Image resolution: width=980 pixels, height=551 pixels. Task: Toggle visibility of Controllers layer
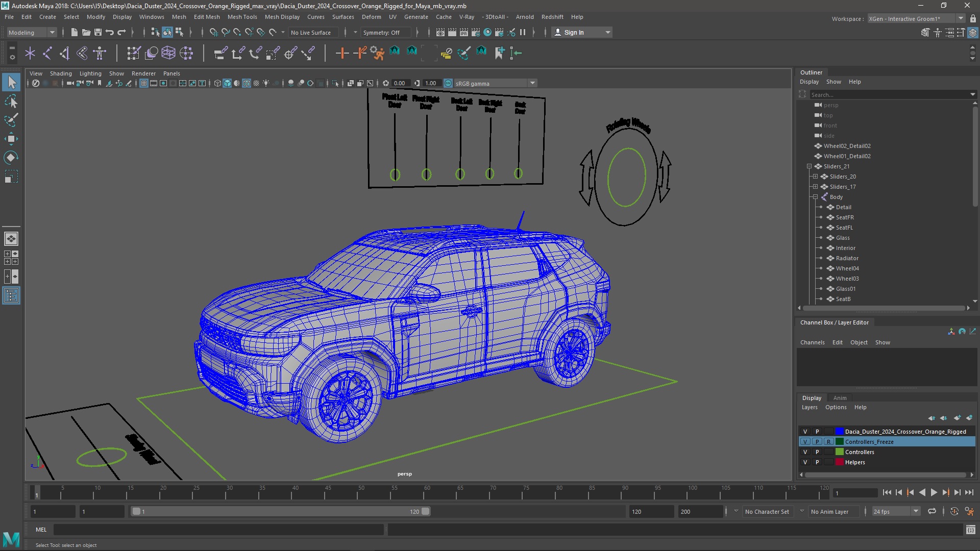click(x=805, y=452)
